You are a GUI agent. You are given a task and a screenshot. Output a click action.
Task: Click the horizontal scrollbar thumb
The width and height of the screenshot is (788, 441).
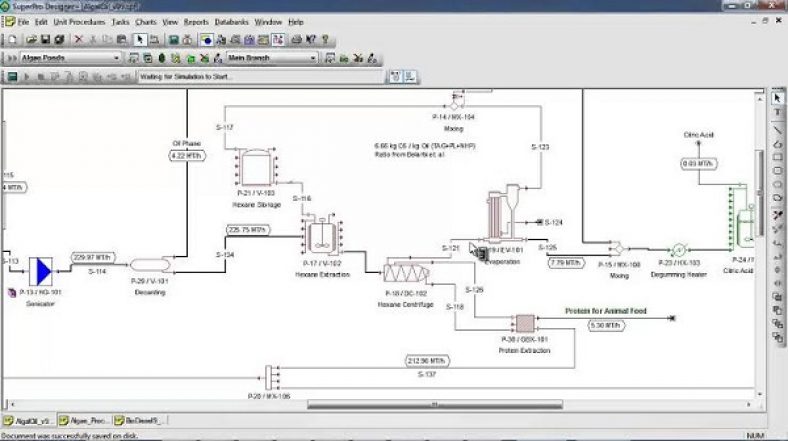[435, 404]
